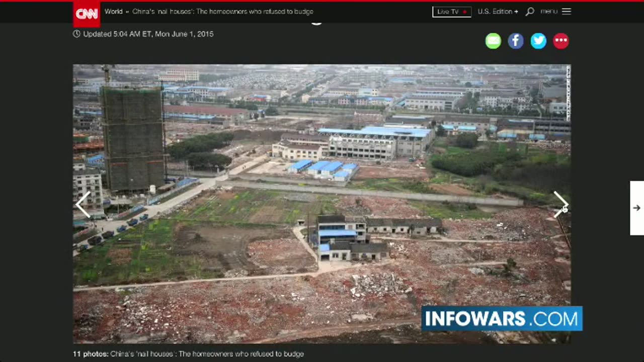Open the article title breadcrumb link
The height and width of the screenshot is (362, 644).
coord(223,11)
